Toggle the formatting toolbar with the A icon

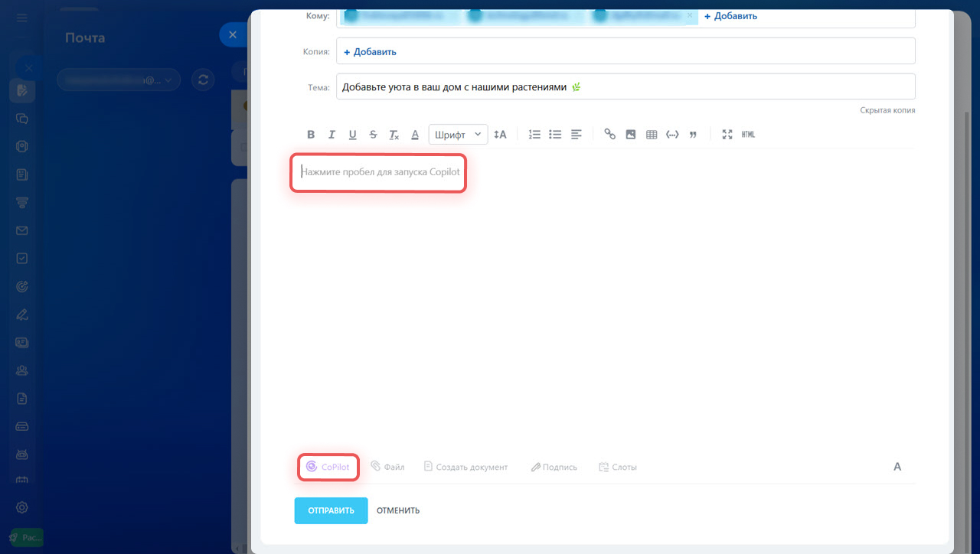[897, 467]
